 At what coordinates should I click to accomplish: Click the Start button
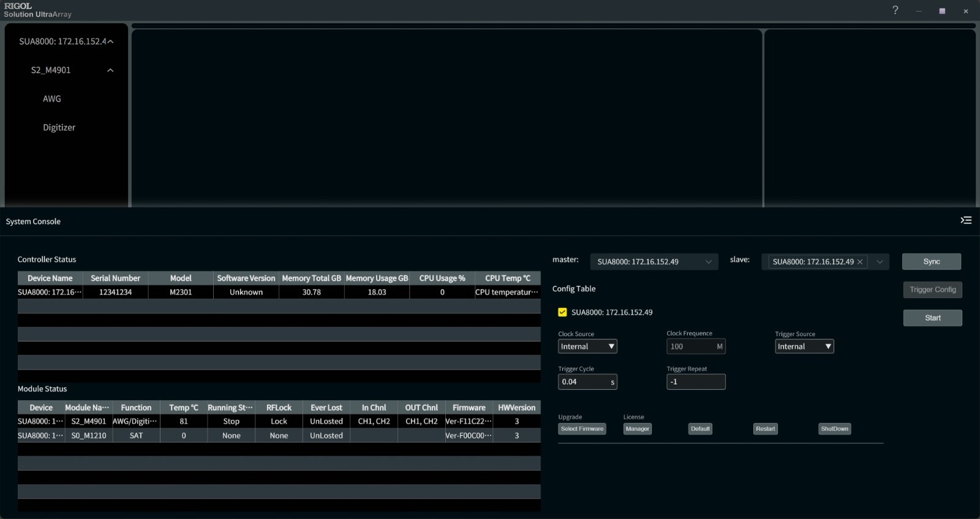[932, 318]
